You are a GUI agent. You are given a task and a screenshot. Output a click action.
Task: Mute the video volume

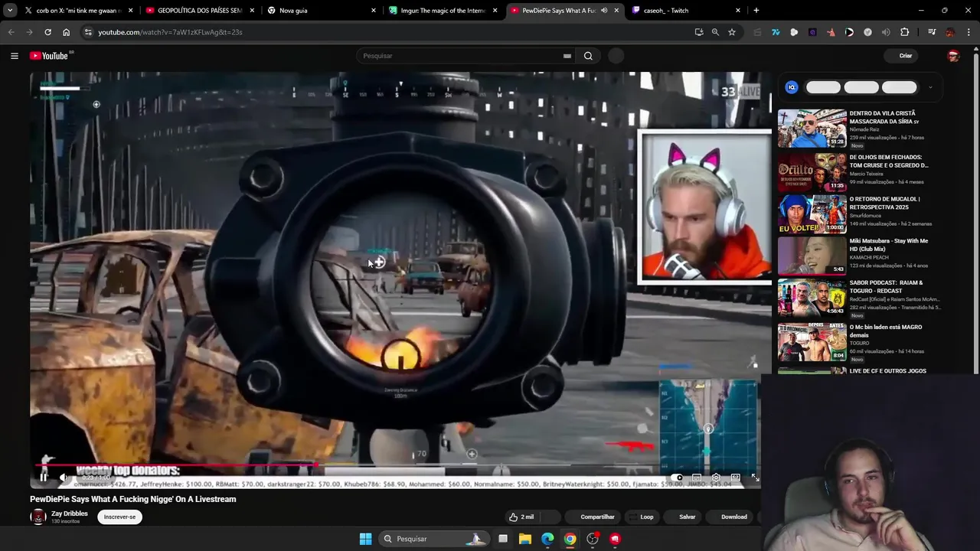click(x=64, y=478)
